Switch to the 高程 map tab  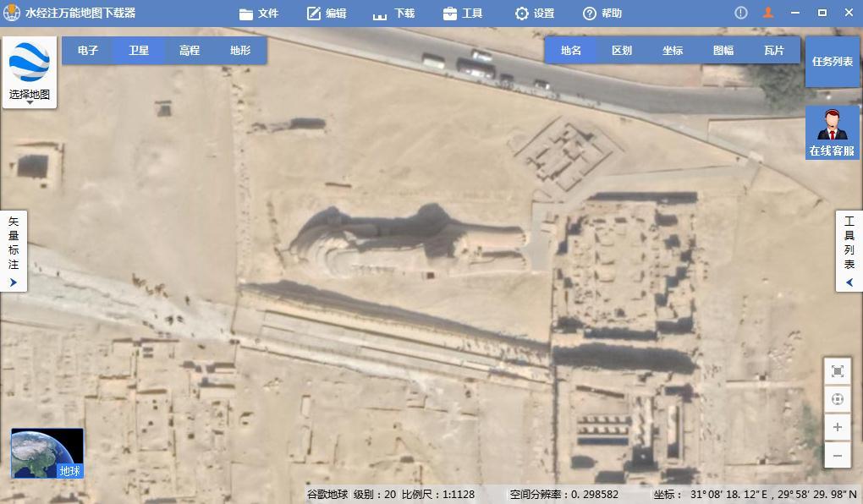coord(190,50)
